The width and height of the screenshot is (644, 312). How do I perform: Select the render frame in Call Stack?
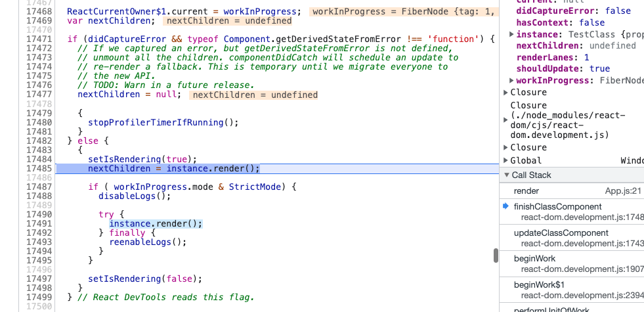point(572,190)
